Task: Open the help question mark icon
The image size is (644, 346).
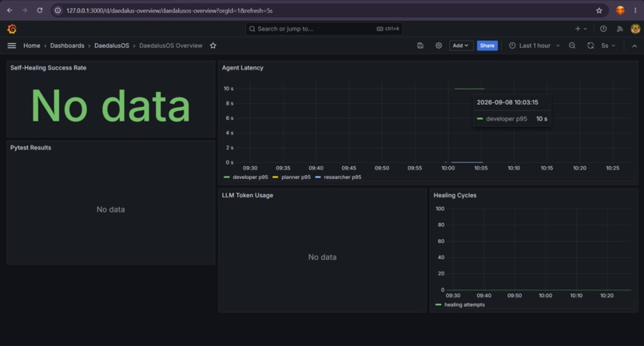Action: coord(603,29)
